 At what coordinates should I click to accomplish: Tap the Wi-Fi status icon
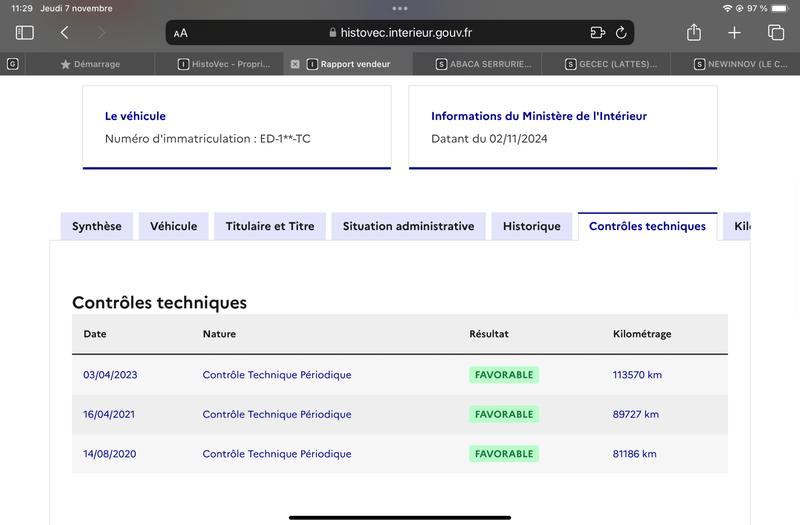pos(727,8)
